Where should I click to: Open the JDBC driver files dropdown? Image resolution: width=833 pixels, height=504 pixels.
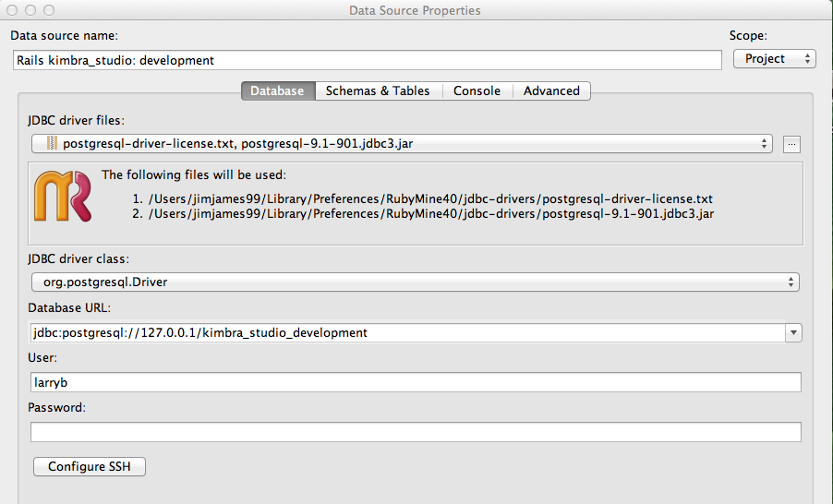[x=402, y=143]
